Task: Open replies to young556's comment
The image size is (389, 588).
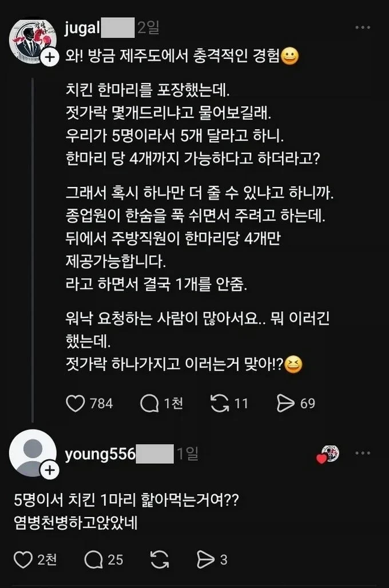Action: coord(93,560)
